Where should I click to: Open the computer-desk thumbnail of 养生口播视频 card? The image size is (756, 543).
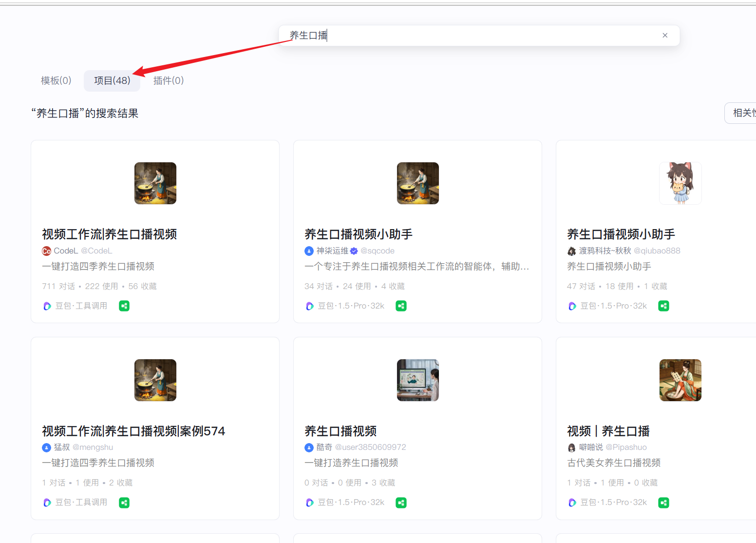(x=418, y=380)
